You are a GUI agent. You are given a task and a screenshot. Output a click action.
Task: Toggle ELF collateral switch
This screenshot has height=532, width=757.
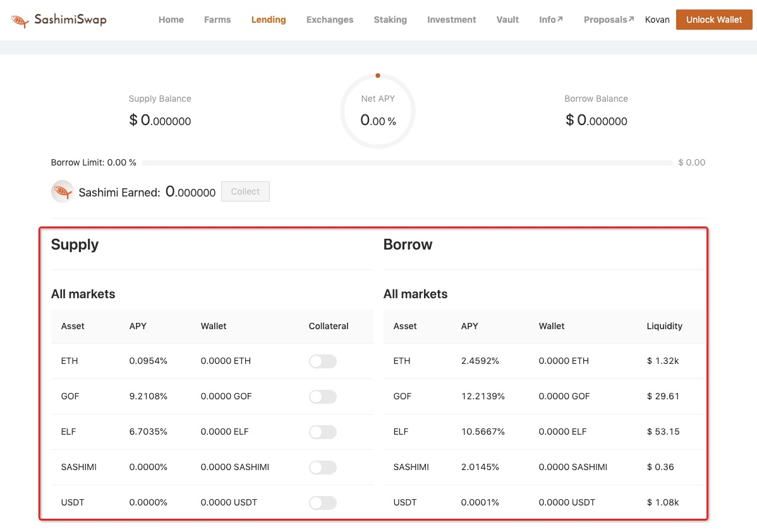point(322,432)
